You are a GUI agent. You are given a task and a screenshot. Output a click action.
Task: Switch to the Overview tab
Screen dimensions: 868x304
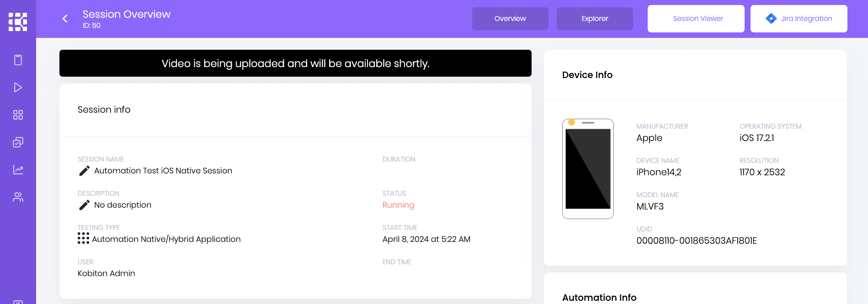tap(510, 19)
